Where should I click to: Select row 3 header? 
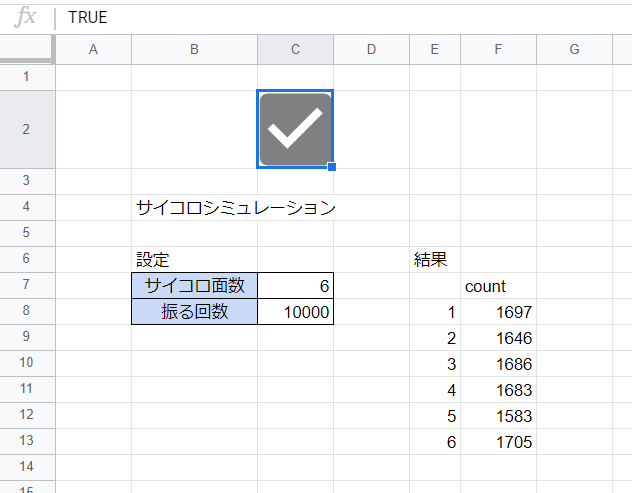(26, 181)
